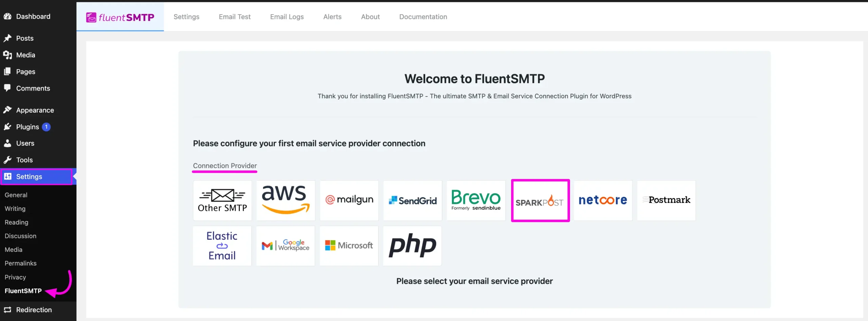Select the Mailgun provider tile
This screenshot has height=321, width=868.
click(349, 200)
